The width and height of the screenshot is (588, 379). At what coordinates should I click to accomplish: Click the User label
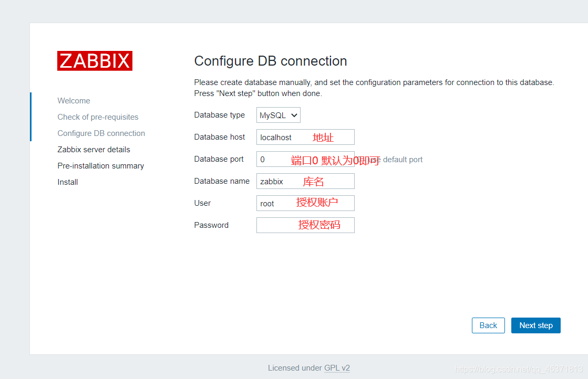[x=202, y=203]
